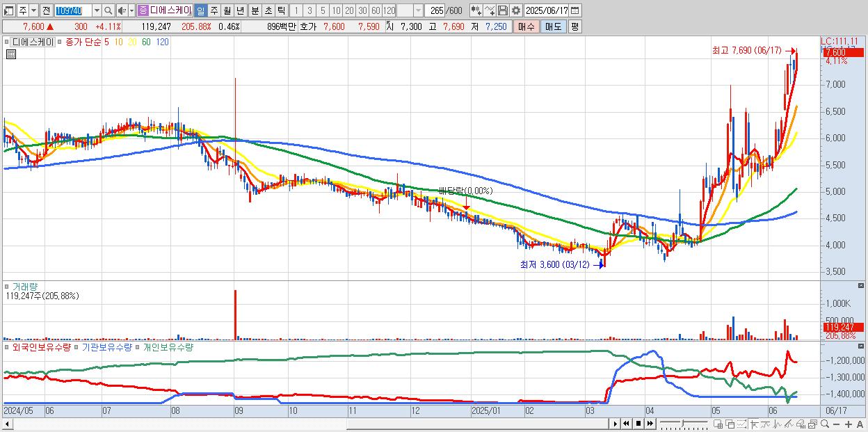
Task: Open the custom interval combo box dropdown
Action: tap(418, 10)
